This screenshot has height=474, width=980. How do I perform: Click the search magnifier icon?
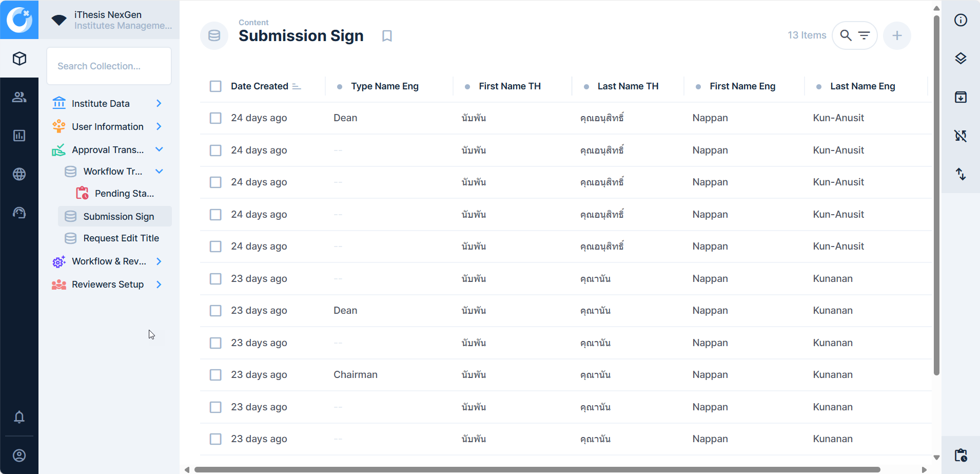coord(846,35)
